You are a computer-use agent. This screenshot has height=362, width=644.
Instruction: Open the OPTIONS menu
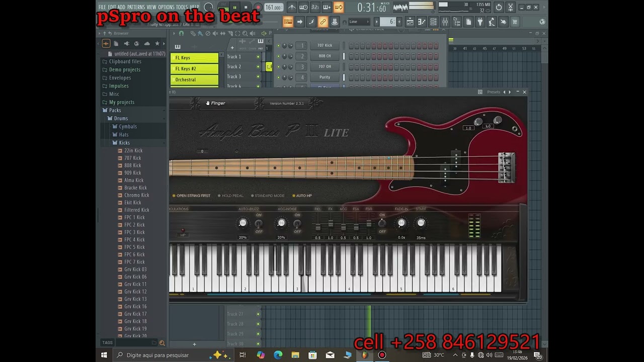click(x=166, y=7)
